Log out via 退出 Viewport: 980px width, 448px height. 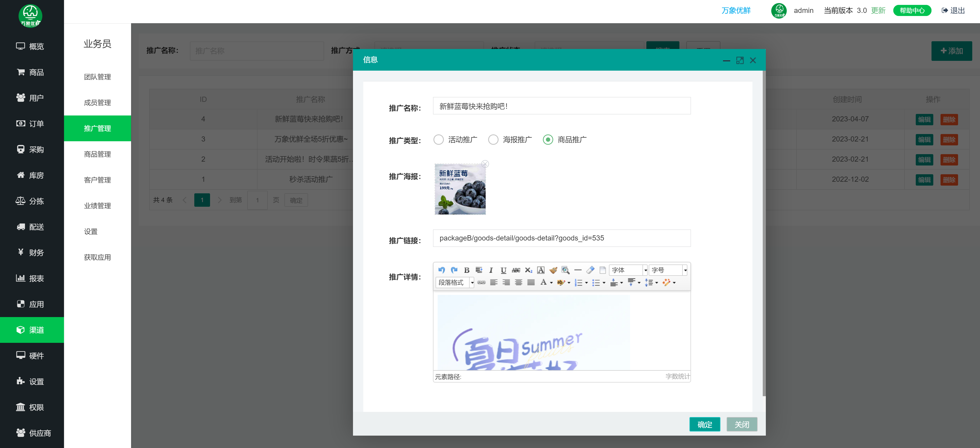pos(953,11)
